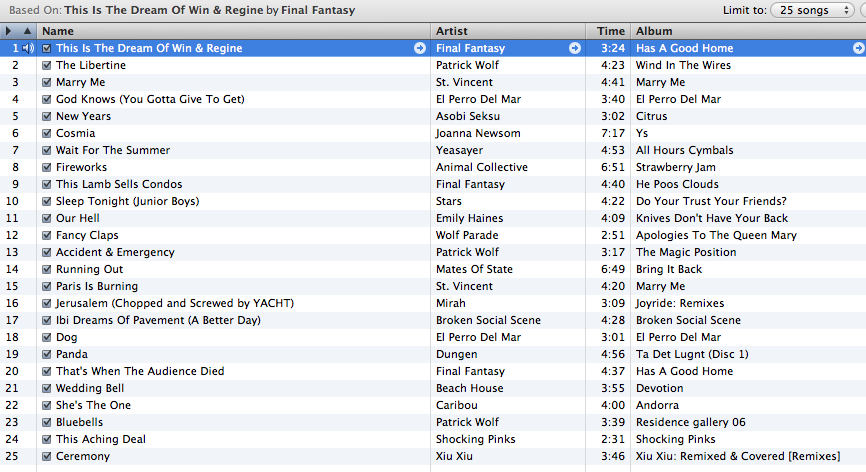Screen dimensions: 866x472
Task: Click the sort-direction triangle in the header
Action: click(27, 31)
